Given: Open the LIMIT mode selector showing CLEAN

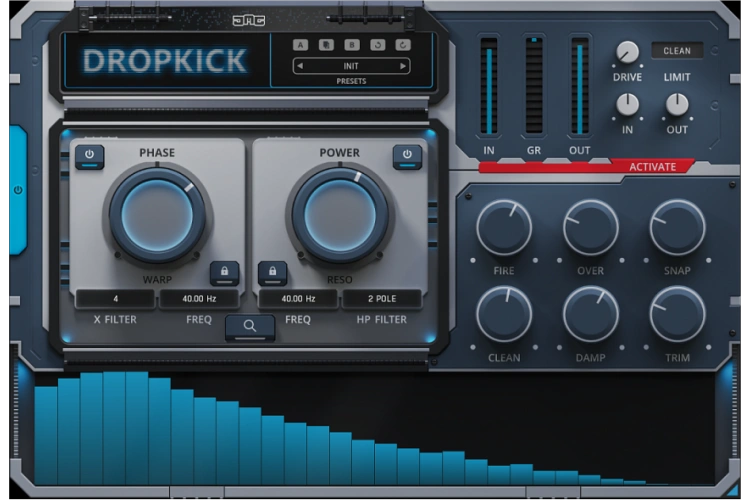Looking at the screenshot, I should tap(677, 51).
